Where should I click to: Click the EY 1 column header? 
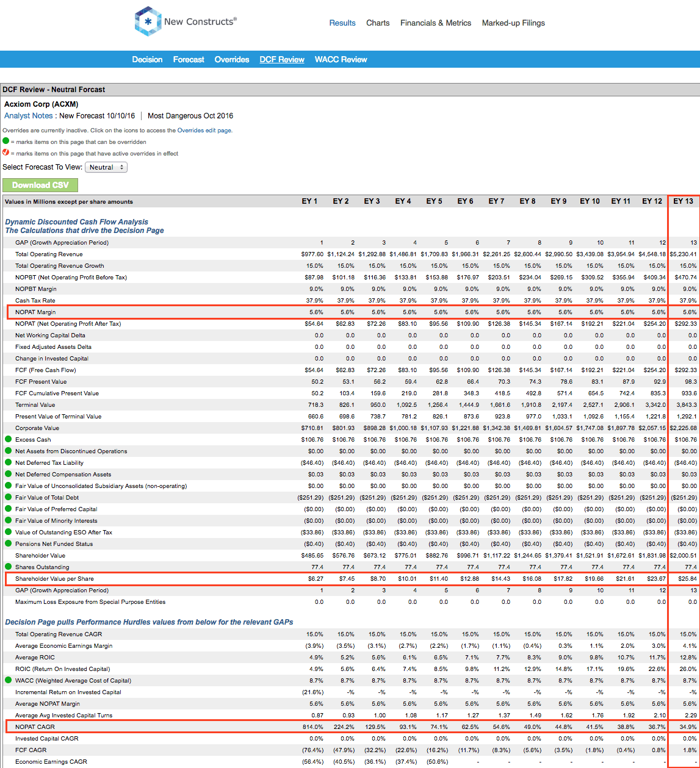coord(309,201)
